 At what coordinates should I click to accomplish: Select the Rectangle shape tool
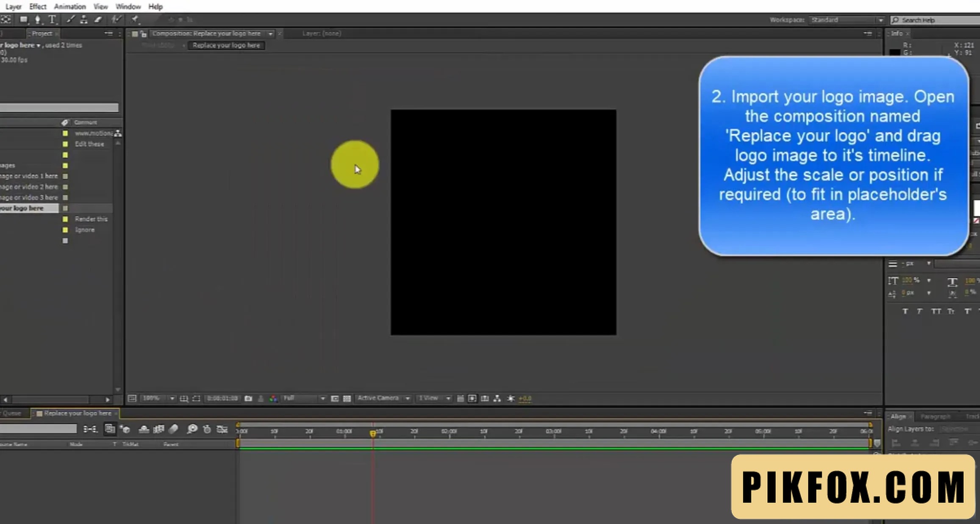24,20
